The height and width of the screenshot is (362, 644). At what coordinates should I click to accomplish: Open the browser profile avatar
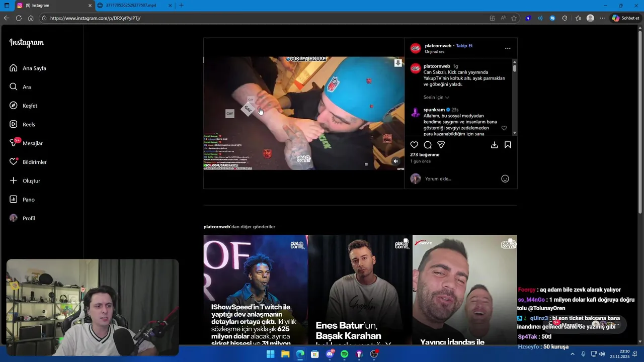590,18
